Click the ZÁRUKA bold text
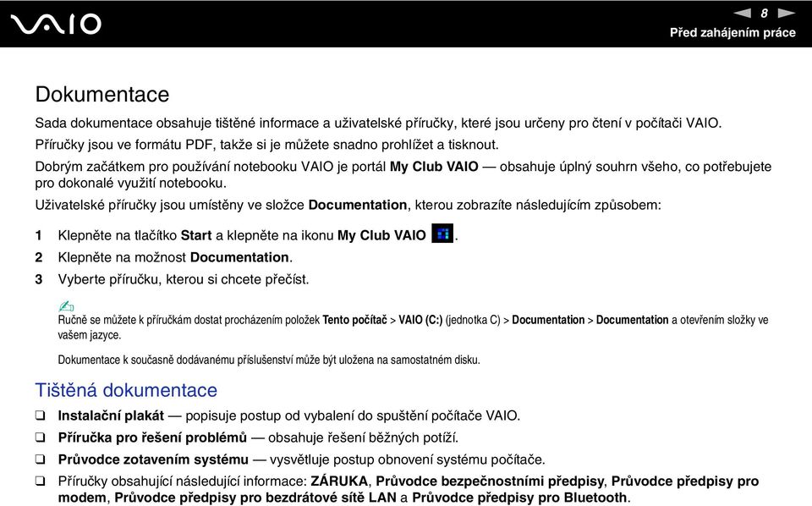812x506 pixels. coord(339,481)
